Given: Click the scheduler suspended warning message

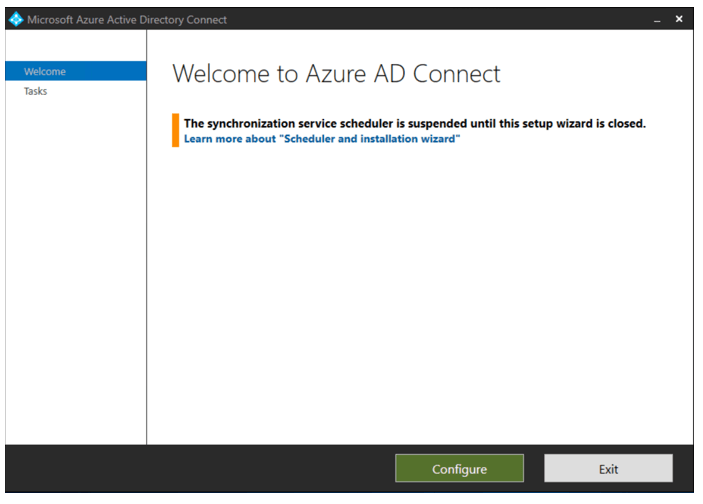Looking at the screenshot, I should (414, 123).
